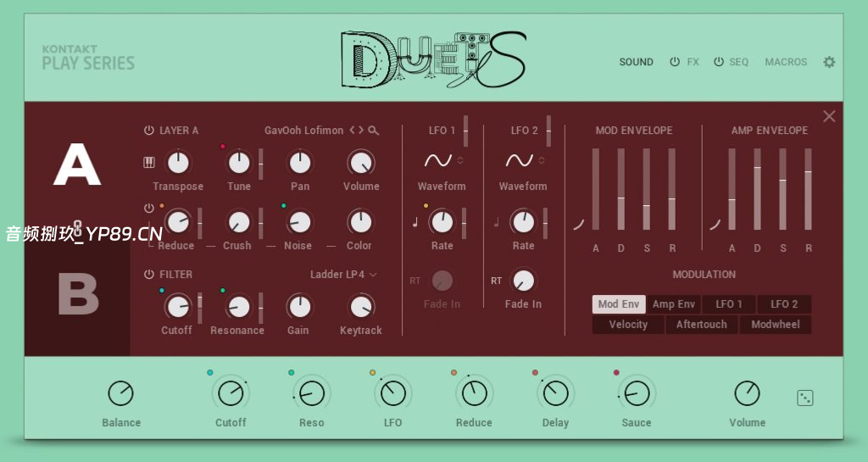
Task: Click the filter Gain knob
Action: [x=300, y=307]
